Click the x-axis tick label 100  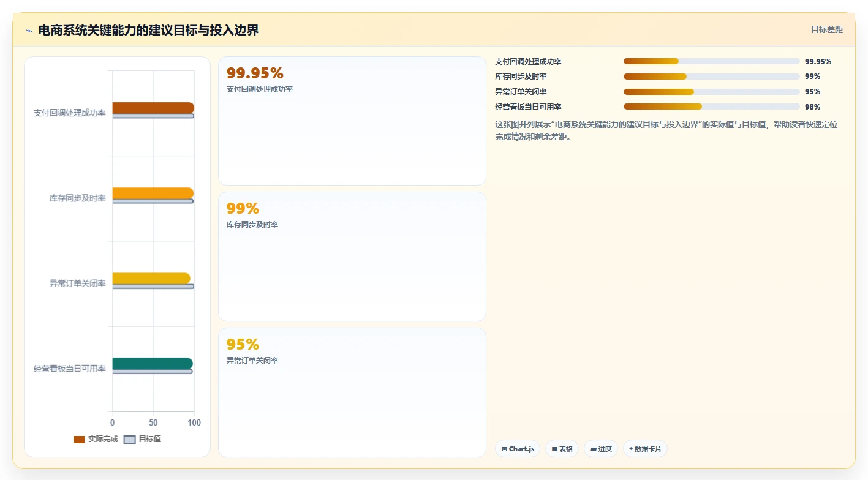point(194,422)
